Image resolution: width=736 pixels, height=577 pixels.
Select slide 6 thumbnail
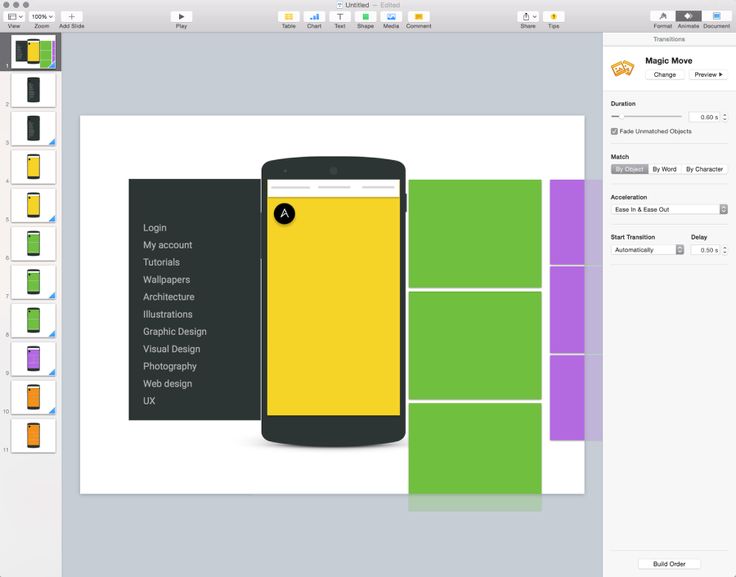[33, 244]
